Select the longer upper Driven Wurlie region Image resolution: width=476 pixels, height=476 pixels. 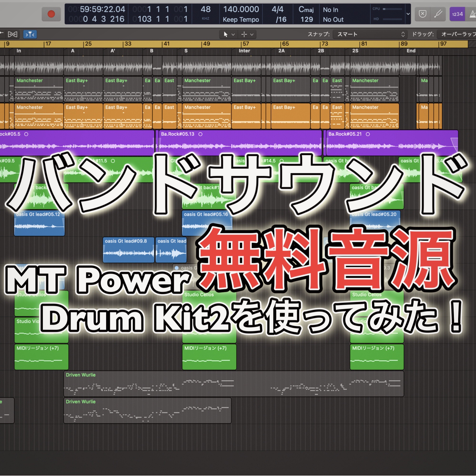[x=233, y=383]
